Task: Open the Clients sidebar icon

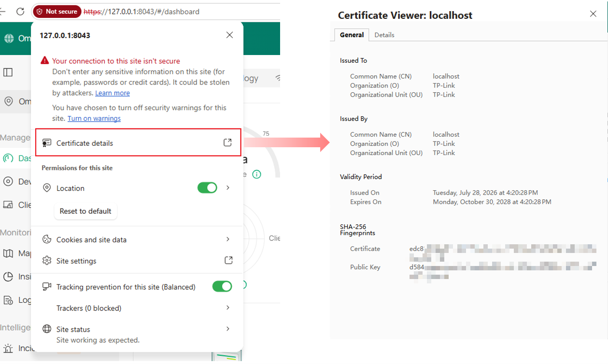Action: [x=8, y=205]
